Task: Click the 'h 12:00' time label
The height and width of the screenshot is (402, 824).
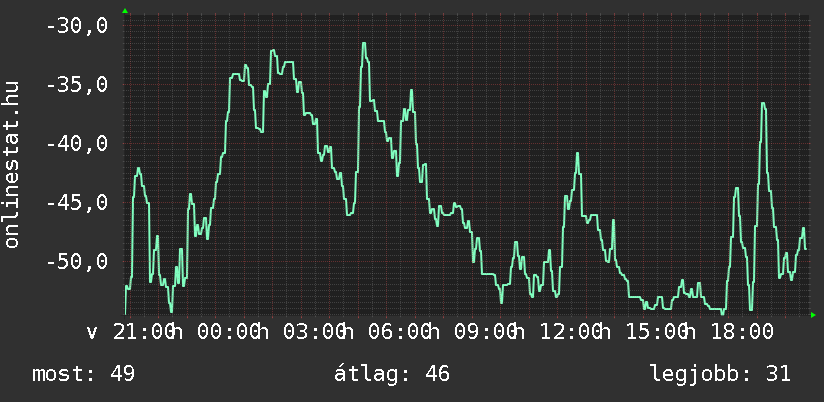Action: [x=559, y=332]
